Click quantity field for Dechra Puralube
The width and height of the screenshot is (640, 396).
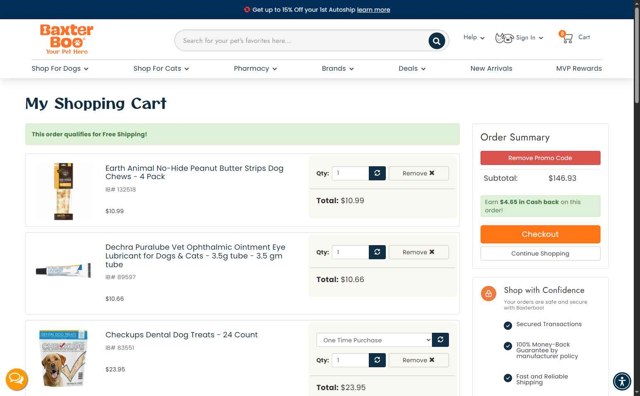pos(350,252)
